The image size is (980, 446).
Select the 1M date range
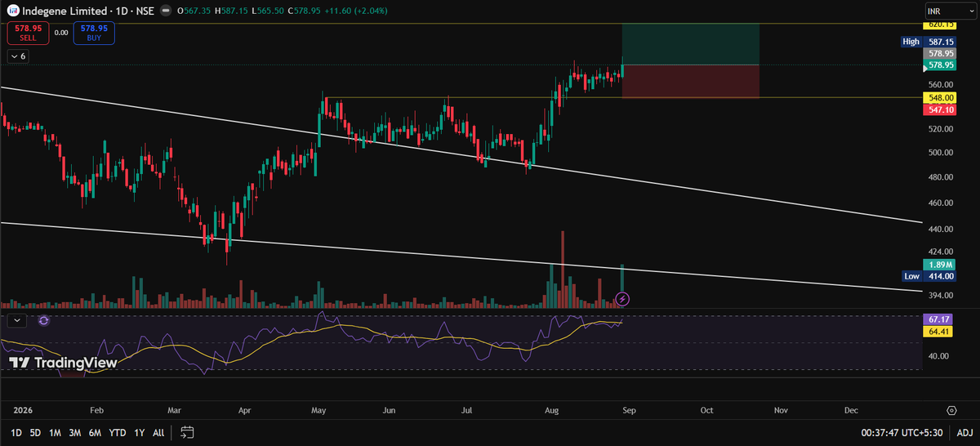[x=55, y=432]
